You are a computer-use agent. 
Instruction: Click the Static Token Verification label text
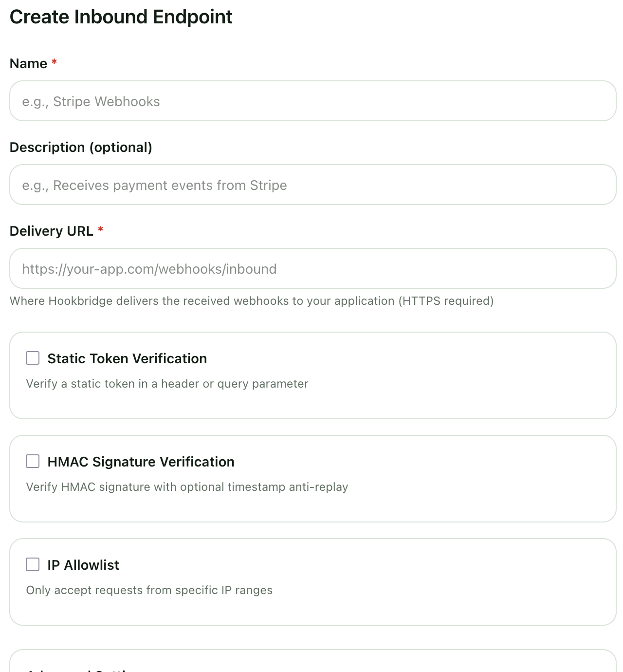127,359
